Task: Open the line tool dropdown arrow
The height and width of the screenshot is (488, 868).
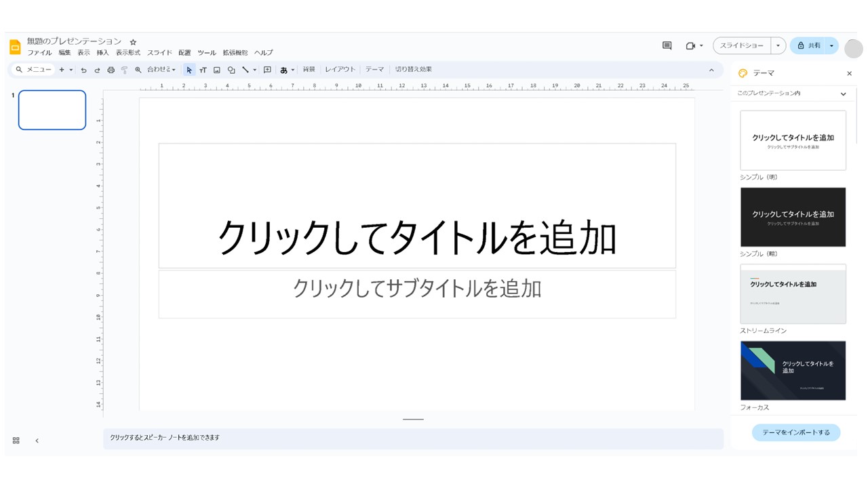Action: (254, 69)
